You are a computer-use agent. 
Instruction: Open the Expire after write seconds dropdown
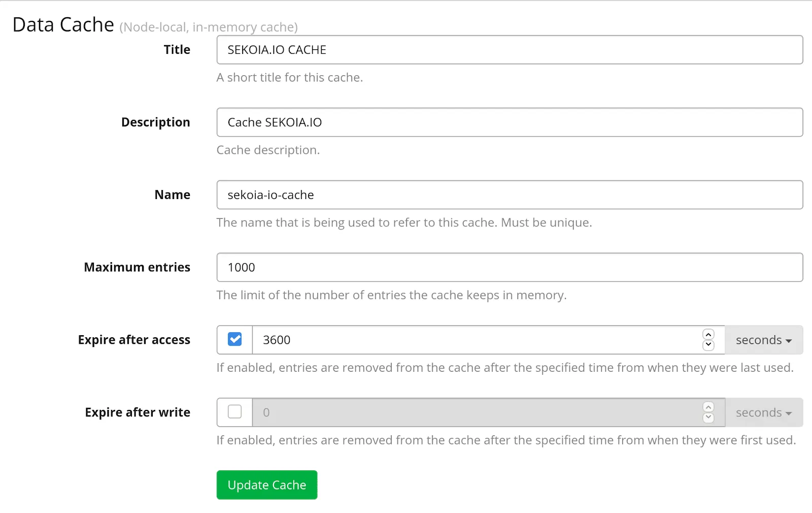pos(764,412)
